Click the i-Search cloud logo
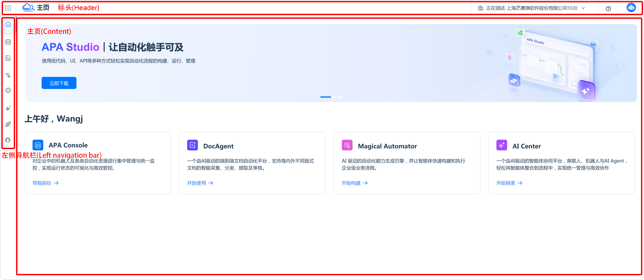The image size is (644, 280). tap(29, 8)
